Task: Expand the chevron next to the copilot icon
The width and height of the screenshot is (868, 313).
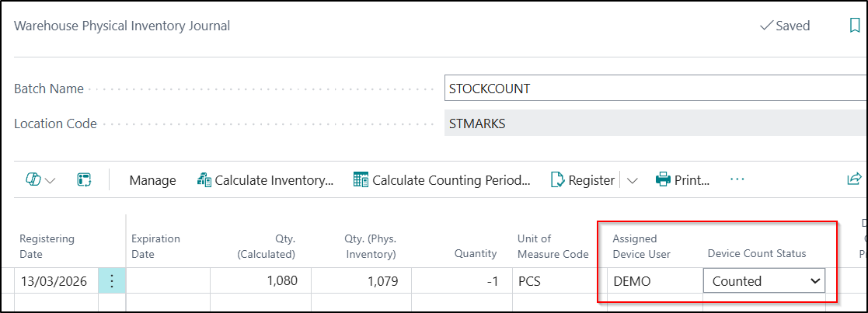Action: [x=51, y=181]
